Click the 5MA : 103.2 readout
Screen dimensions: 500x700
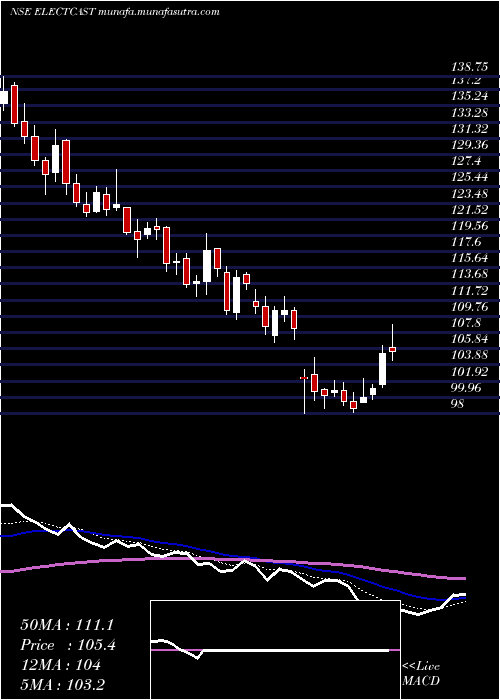[x=62, y=685]
